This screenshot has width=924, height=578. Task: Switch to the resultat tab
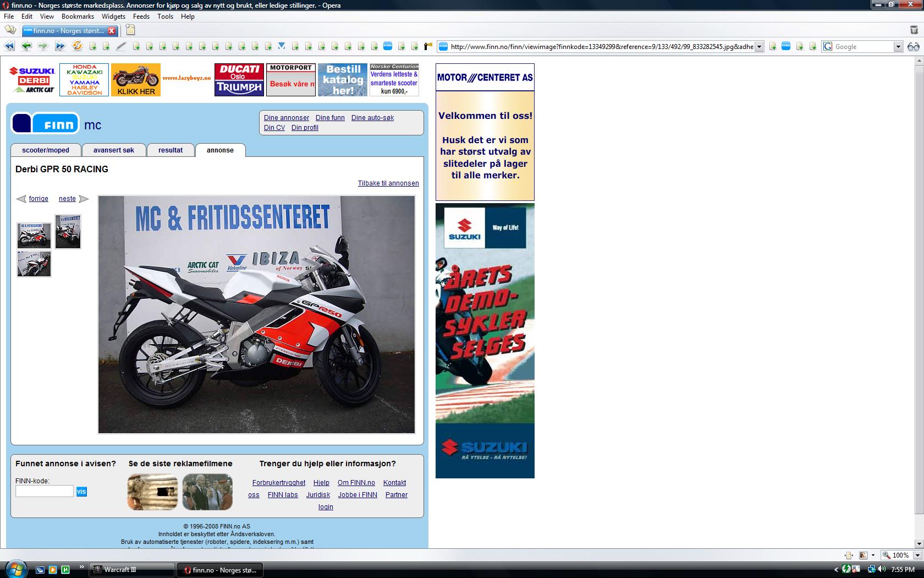[170, 150]
